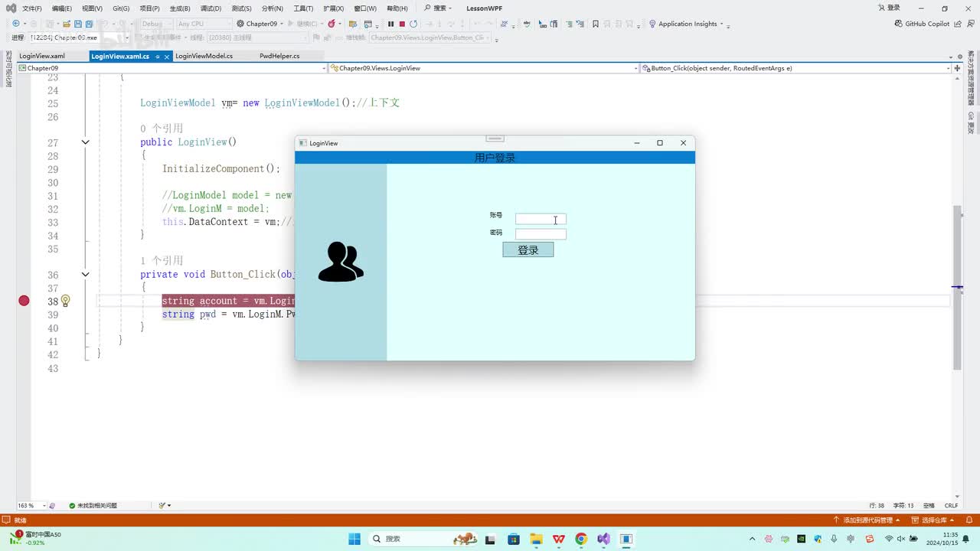This screenshot has width=980, height=551.
Task: Toggle bookmark icon in the toolbar
Action: point(596,24)
